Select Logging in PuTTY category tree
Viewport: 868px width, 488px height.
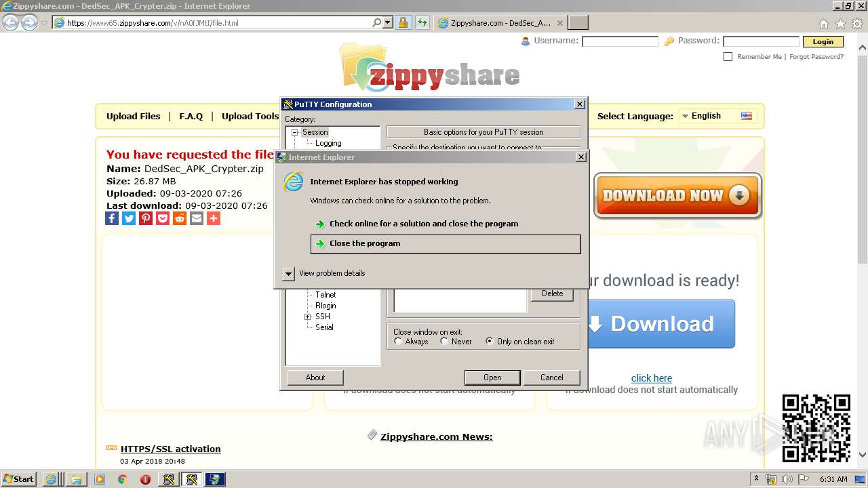coord(328,143)
